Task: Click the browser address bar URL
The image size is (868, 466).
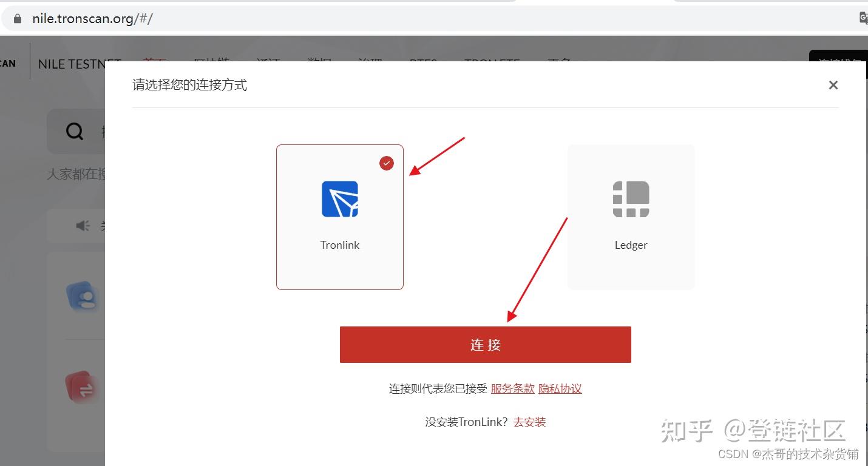Action: 91,18
